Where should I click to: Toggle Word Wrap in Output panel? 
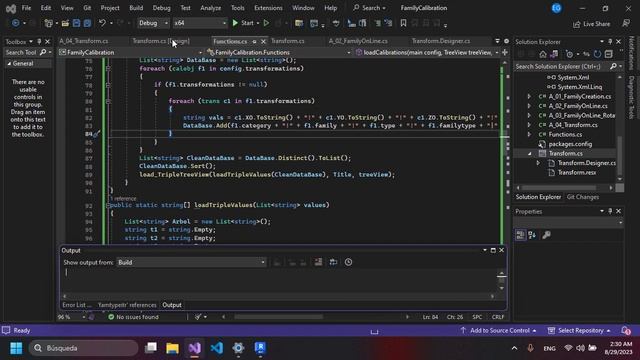[x=333, y=262]
